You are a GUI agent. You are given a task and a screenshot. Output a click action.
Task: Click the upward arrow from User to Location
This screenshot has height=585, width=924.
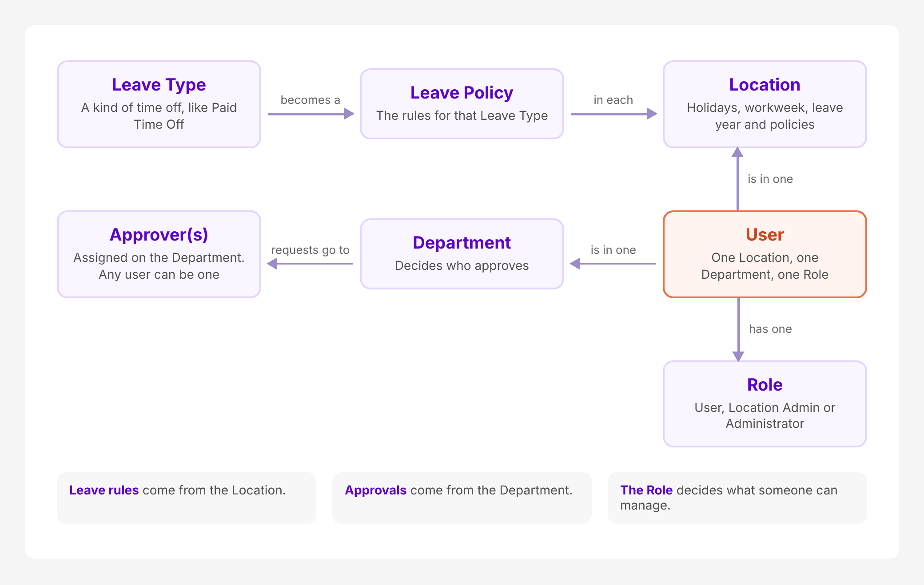point(738,179)
